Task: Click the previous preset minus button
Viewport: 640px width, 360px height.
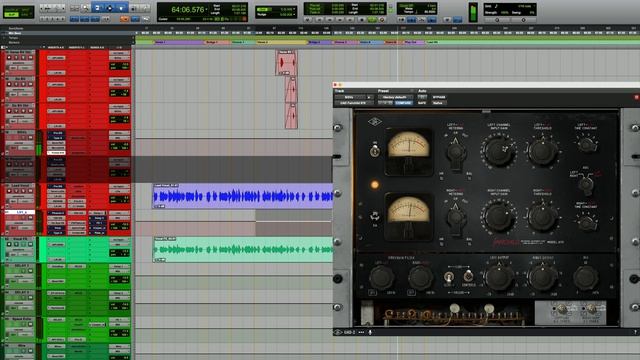Action: [x=381, y=103]
